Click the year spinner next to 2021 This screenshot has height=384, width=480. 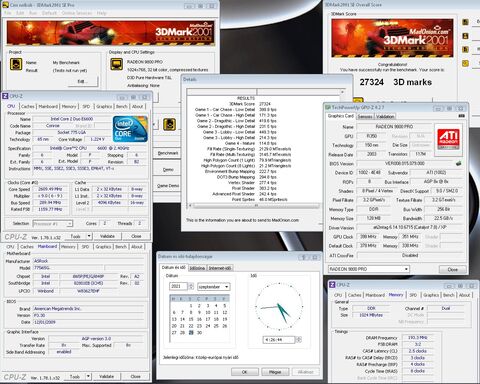191,286
